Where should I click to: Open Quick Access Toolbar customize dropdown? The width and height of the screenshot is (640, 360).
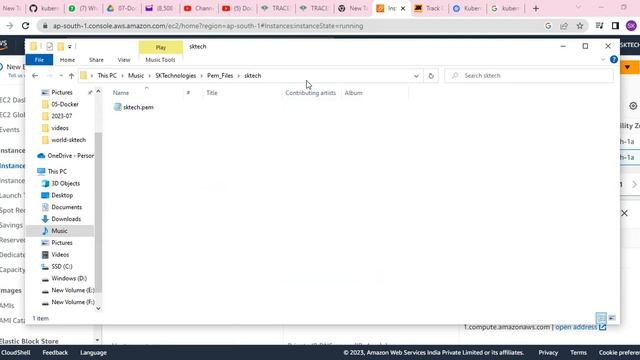click(x=70, y=47)
